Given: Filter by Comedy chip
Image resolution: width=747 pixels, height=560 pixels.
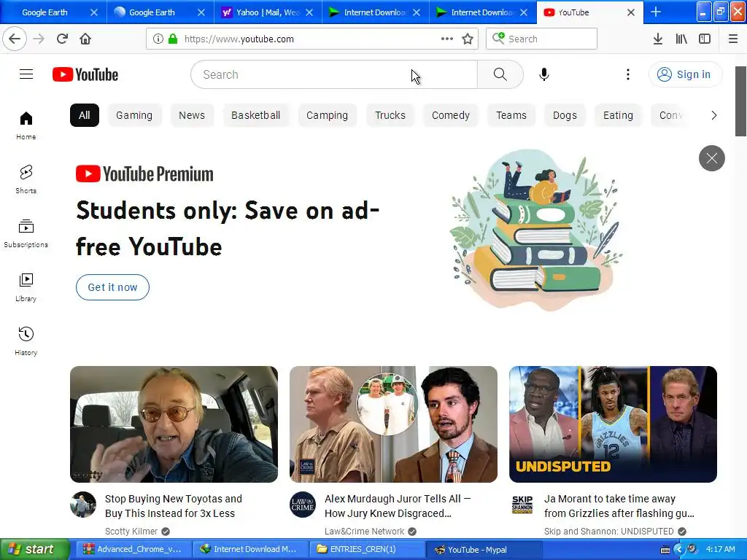Looking at the screenshot, I should pos(451,115).
